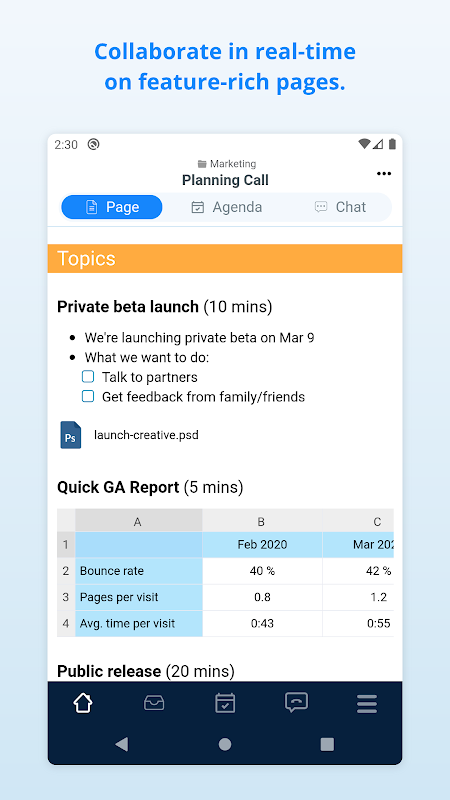Select the Topics orange heading
Screen dimensions: 450x800
pyautogui.click(x=225, y=259)
